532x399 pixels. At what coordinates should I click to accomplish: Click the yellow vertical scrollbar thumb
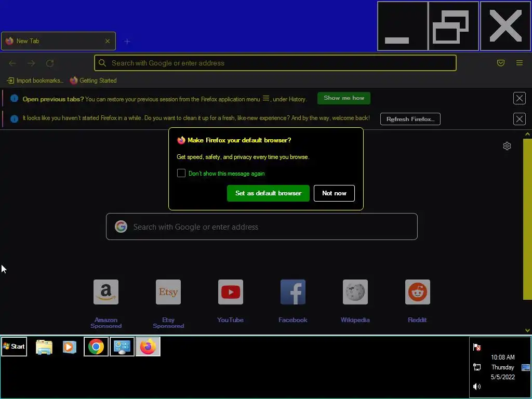(527, 219)
